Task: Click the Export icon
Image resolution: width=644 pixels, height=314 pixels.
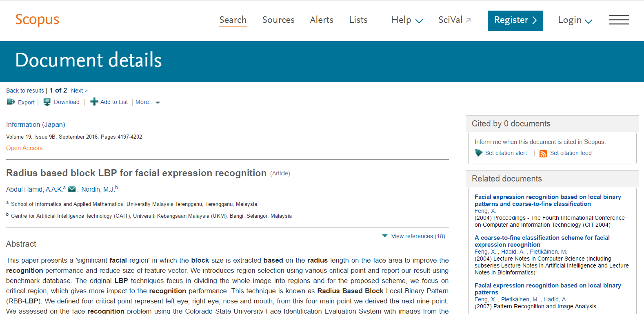Action: [x=11, y=102]
